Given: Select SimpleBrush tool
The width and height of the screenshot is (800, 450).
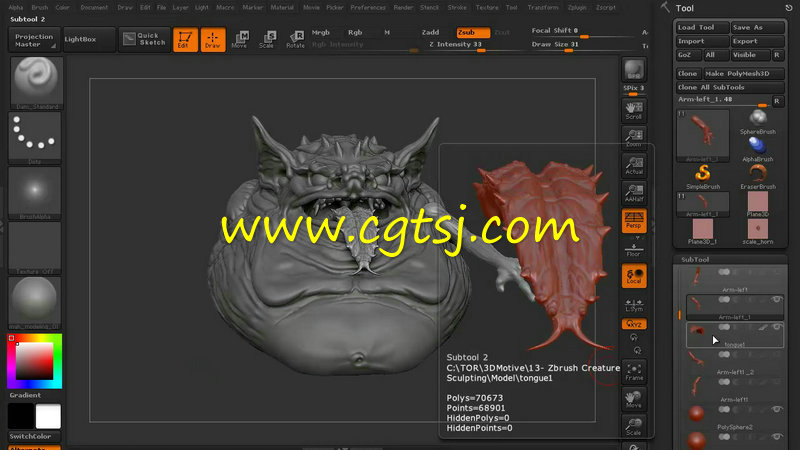Looking at the screenshot, I should (703, 177).
